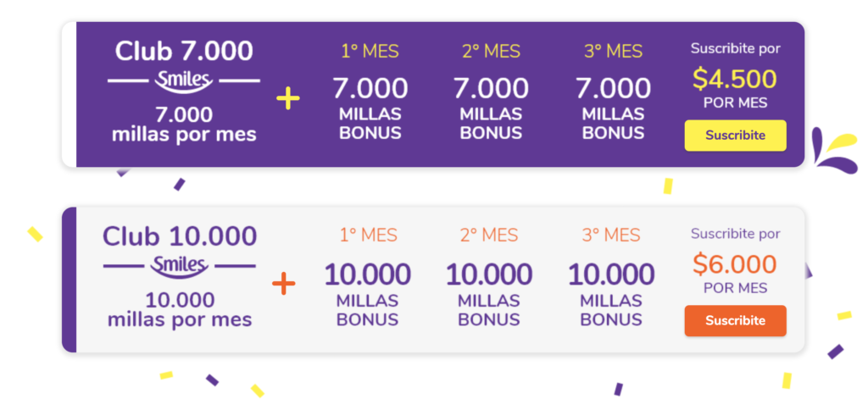Click 3° MES bonus in Club 7.000

coord(614,91)
